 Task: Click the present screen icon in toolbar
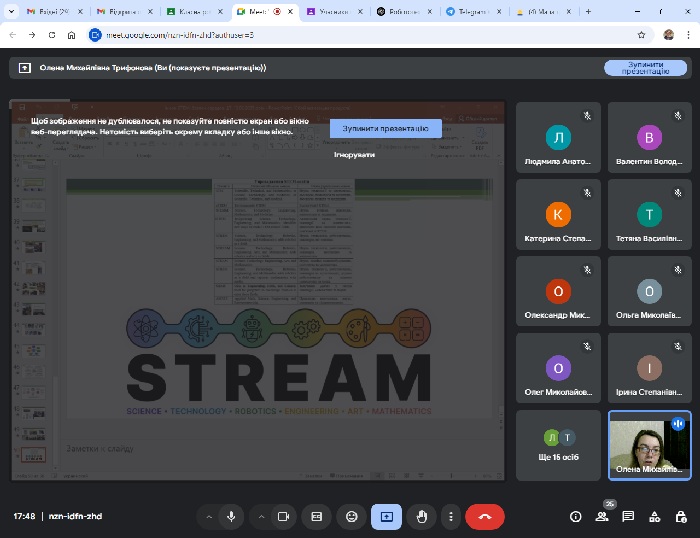tap(386, 516)
